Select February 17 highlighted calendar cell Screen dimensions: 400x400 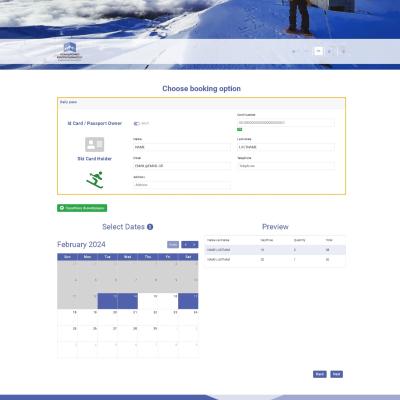tap(188, 301)
